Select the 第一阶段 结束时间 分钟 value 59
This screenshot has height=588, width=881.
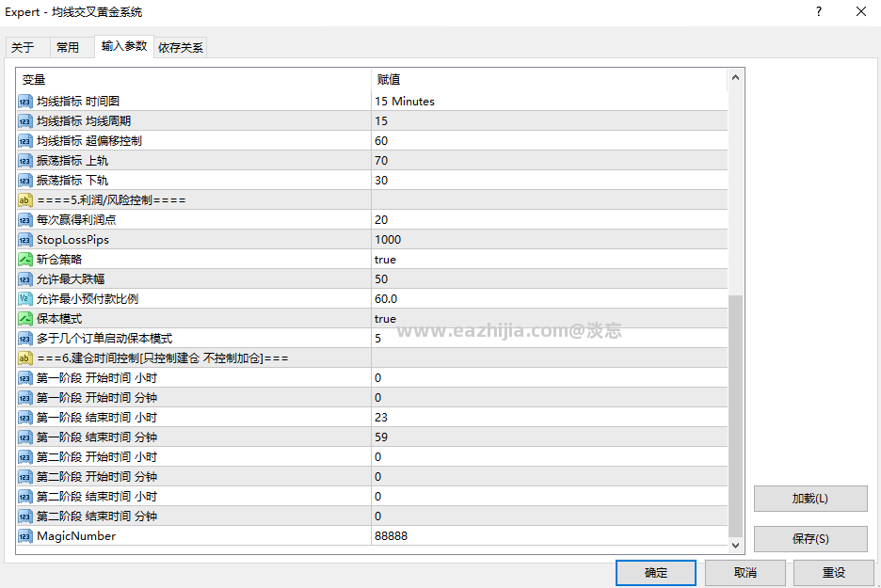(549, 437)
